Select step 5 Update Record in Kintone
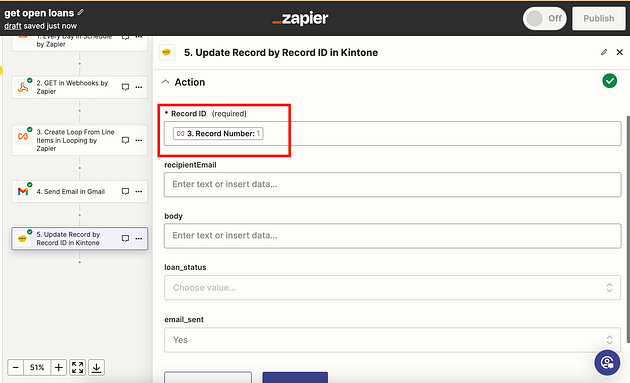The height and width of the screenshot is (383, 630). click(80, 239)
